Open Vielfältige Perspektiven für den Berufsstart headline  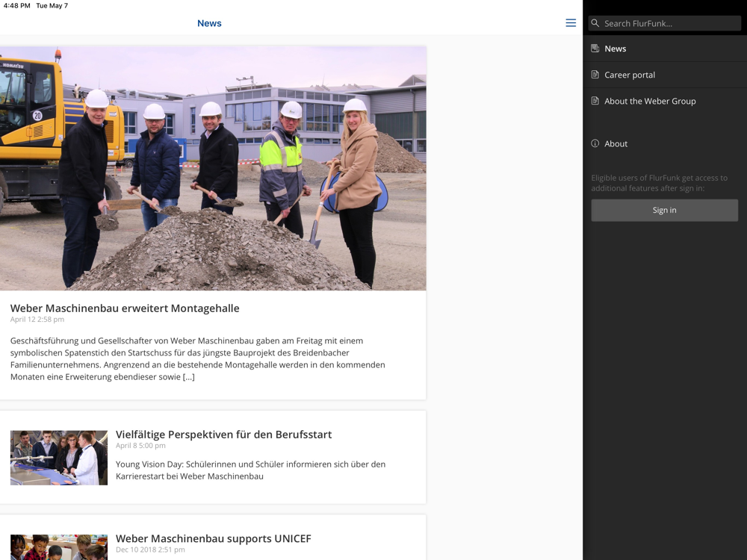tap(223, 435)
